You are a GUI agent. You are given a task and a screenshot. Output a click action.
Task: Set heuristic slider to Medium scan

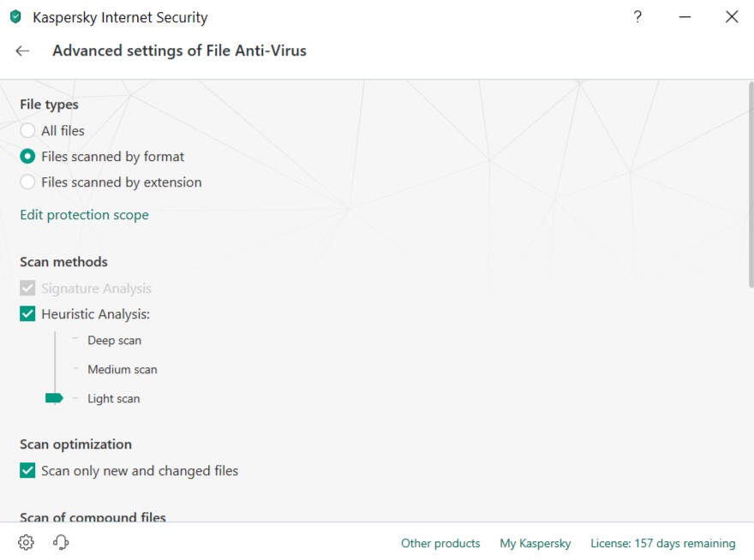[x=55, y=370]
